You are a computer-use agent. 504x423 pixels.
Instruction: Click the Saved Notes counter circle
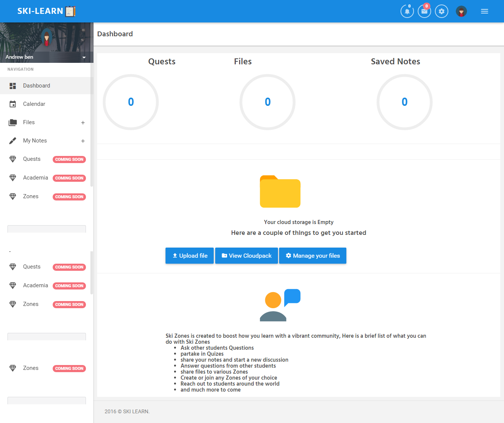tap(404, 102)
